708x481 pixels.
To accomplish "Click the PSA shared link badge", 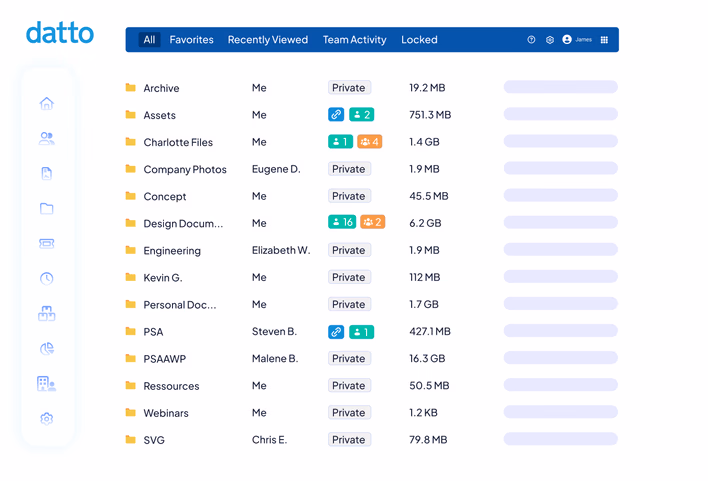I will coord(336,332).
